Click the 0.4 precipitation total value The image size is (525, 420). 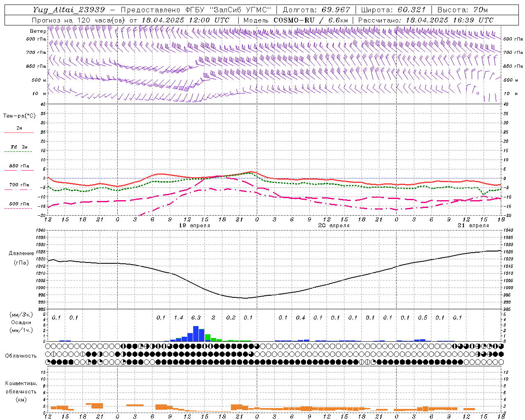coord(301,318)
